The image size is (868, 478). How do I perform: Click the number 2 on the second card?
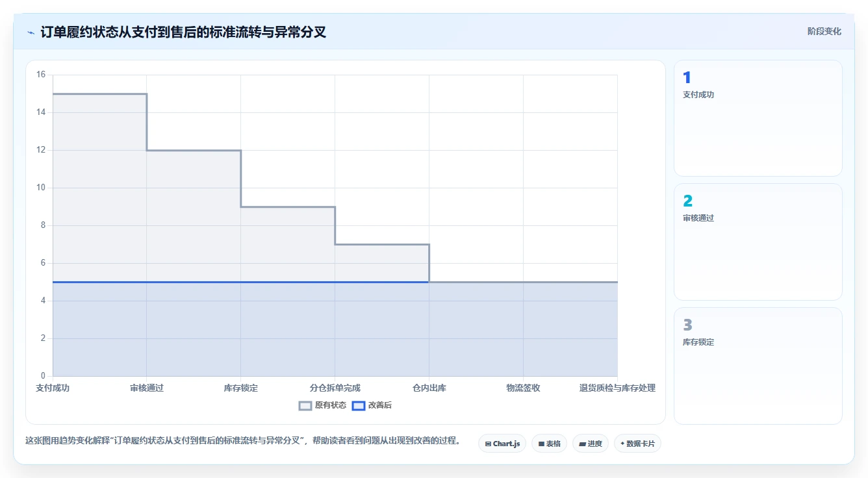687,201
